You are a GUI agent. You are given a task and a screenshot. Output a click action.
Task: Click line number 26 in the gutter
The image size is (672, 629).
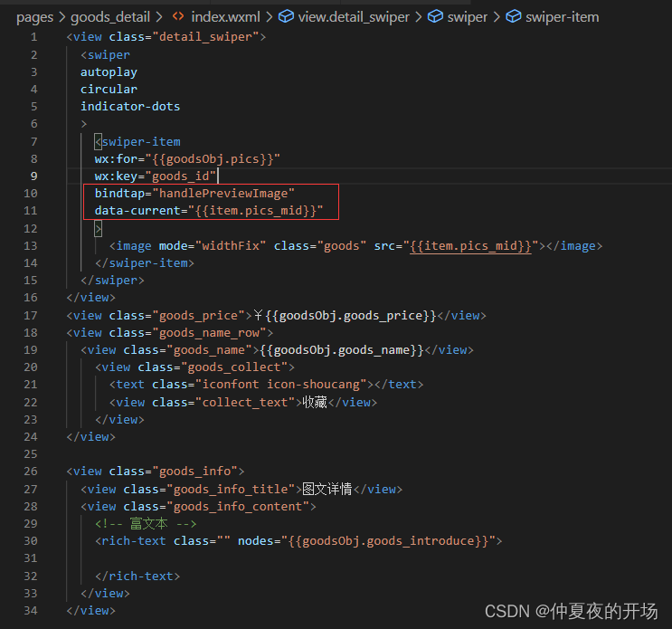pos(31,472)
